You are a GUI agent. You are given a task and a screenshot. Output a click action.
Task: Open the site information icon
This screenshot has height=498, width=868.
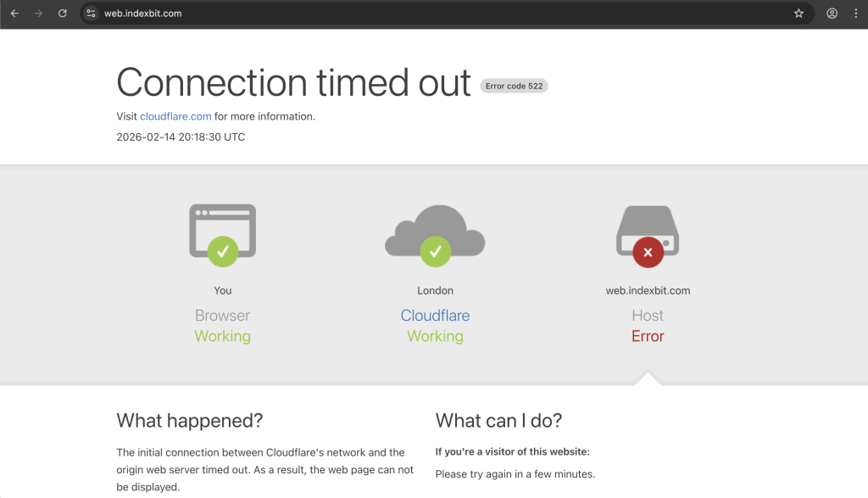[92, 14]
